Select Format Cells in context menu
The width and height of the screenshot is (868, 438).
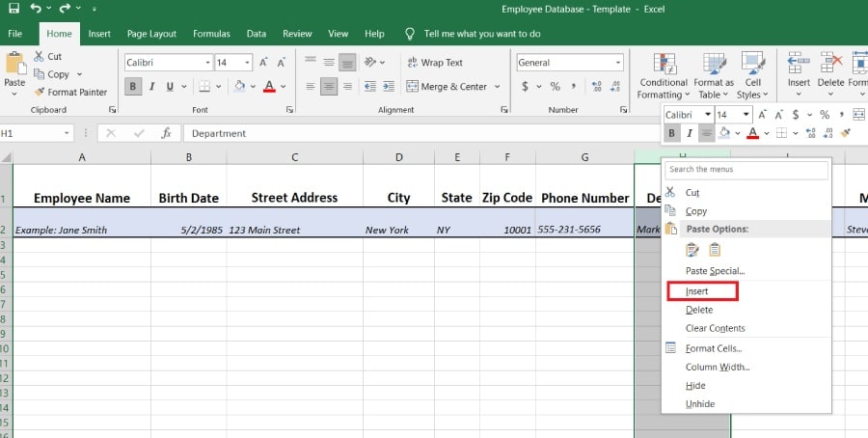coord(713,348)
